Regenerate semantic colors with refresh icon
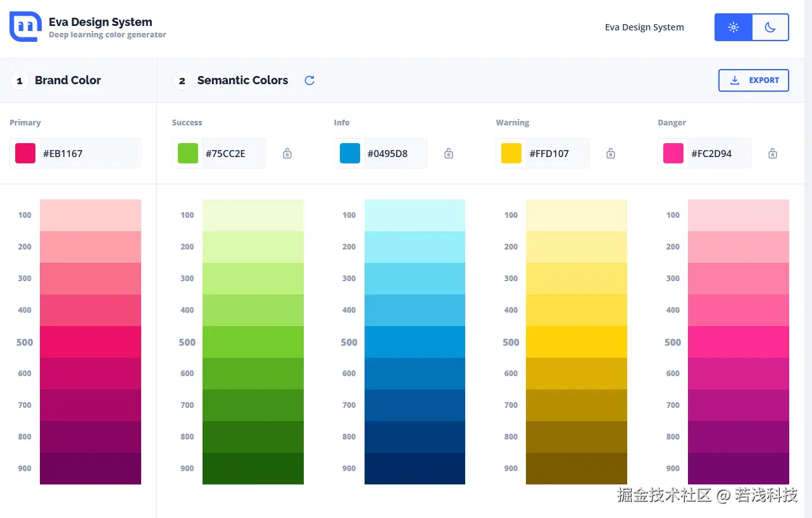 pos(309,80)
